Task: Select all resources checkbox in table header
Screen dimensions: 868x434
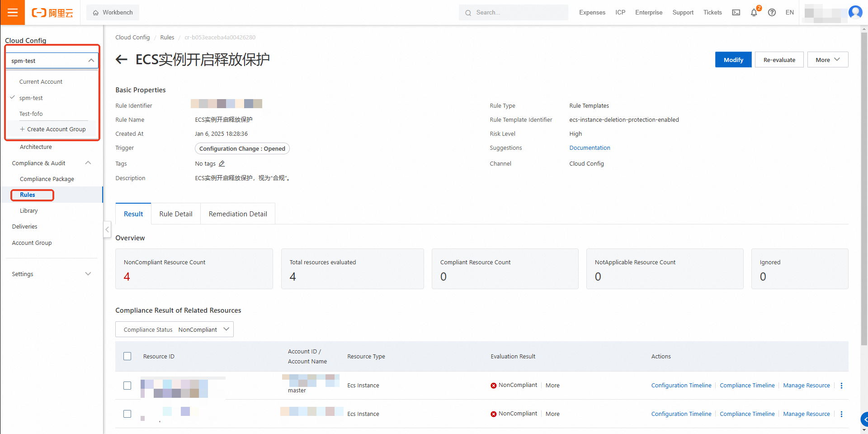Action: click(x=127, y=357)
